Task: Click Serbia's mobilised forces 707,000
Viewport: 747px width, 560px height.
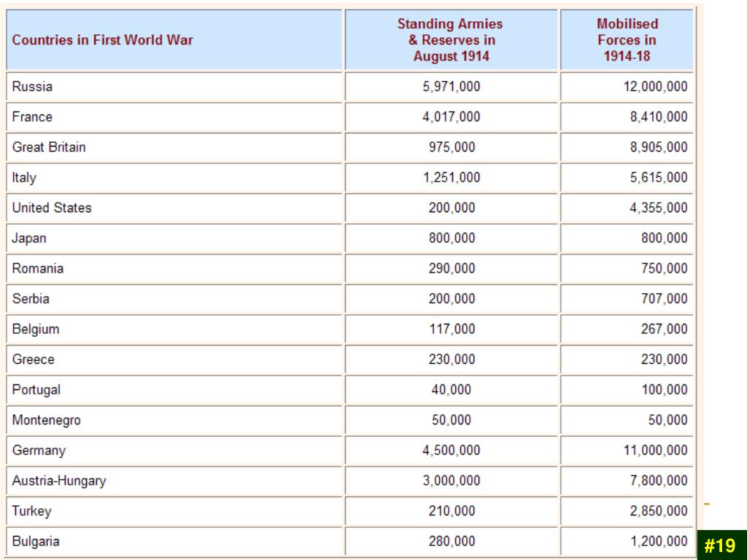Action: tap(665, 298)
